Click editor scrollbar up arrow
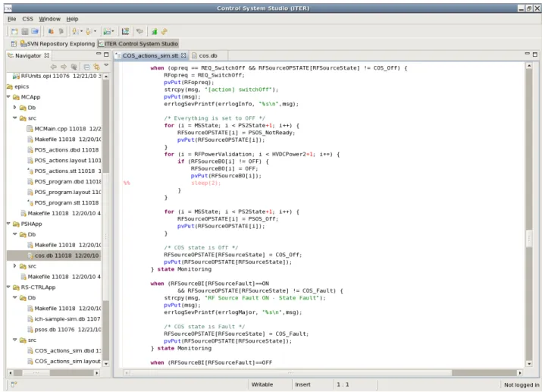This screenshot has width=542, height=392. (529, 66)
